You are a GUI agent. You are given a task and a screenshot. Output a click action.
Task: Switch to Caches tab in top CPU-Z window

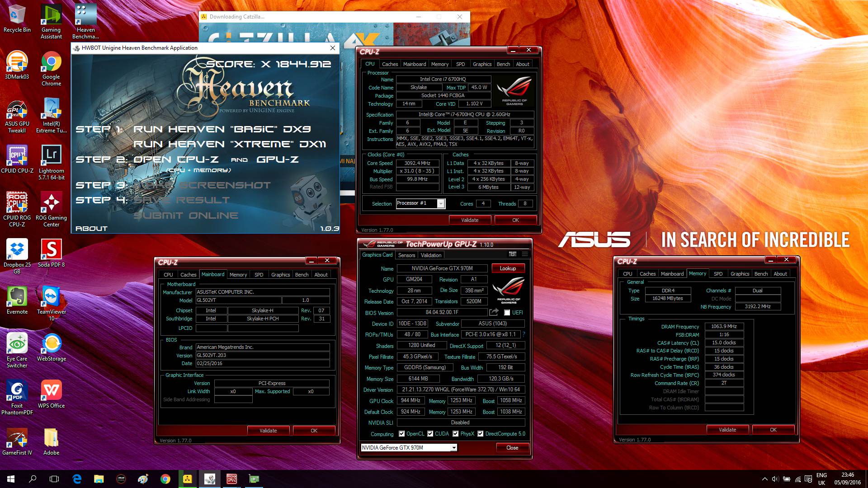(x=390, y=64)
